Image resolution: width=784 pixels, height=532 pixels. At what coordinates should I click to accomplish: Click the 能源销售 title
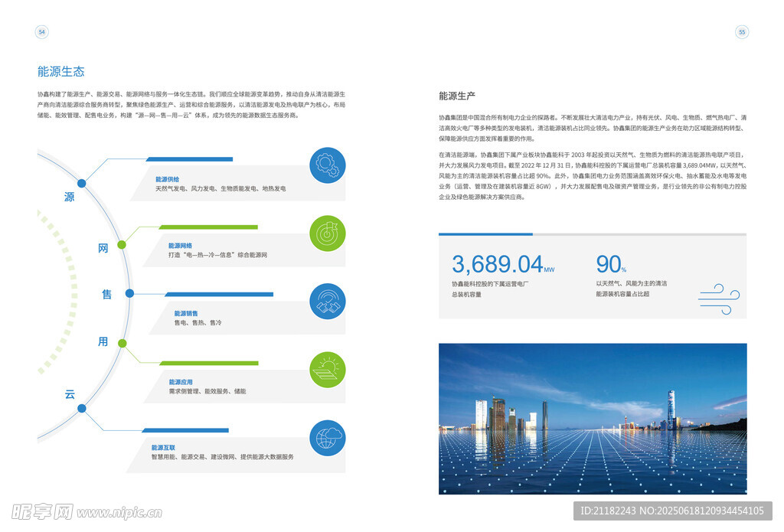(x=186, y=313)
